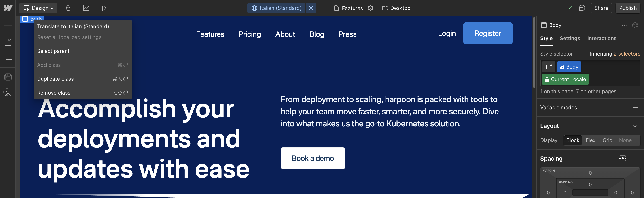
Task: Switch to the Style tab
Action: click(x=546, y=38)
